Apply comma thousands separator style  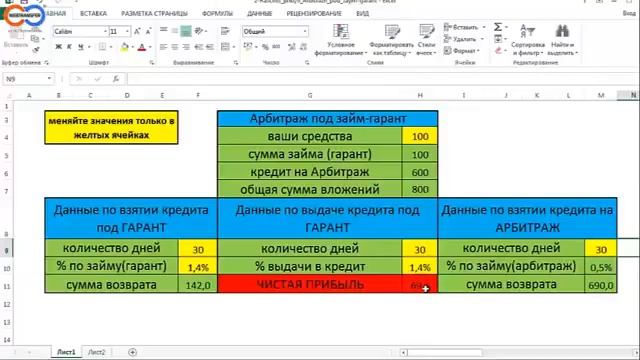click(x=276, y=47)
